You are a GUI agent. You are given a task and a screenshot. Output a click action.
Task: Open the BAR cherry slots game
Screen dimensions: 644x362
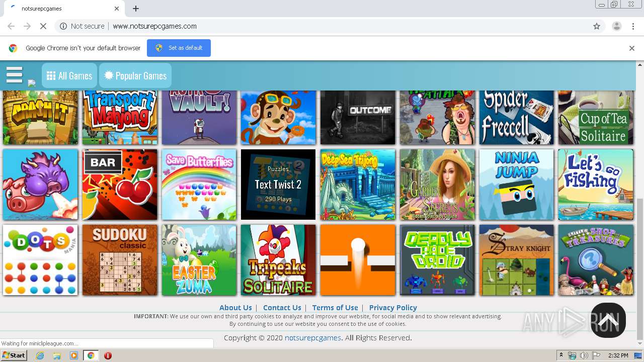click(x=120, y=185)
